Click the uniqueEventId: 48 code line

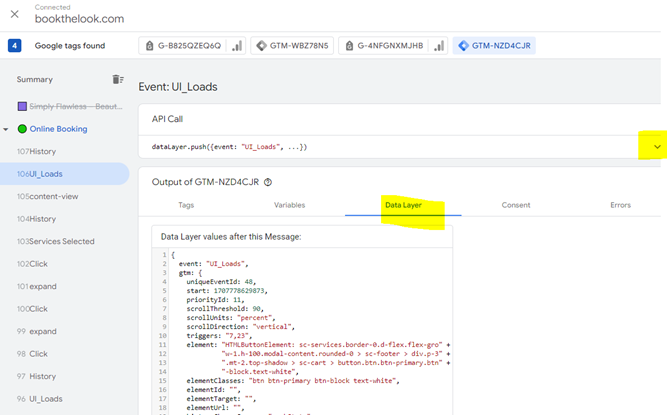221,281
